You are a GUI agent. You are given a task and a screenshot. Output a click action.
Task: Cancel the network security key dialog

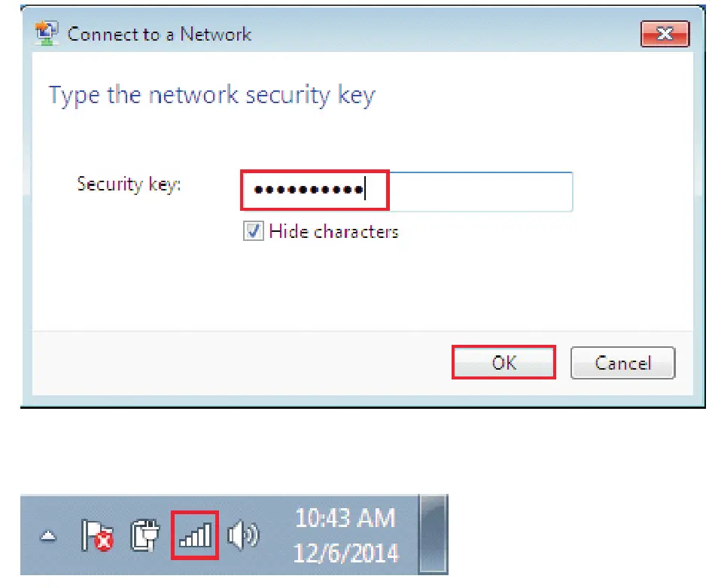622,363
